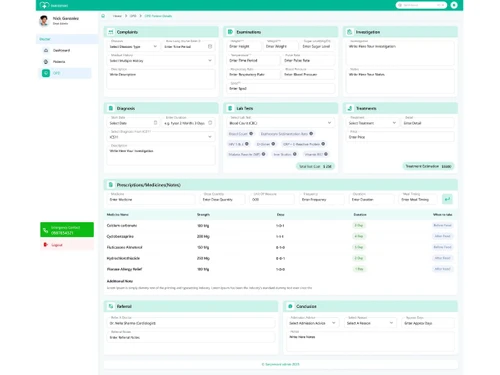Click the Hydrochlorothiazide medicine row name
This screenshot has height=375, width=500.
123,258
